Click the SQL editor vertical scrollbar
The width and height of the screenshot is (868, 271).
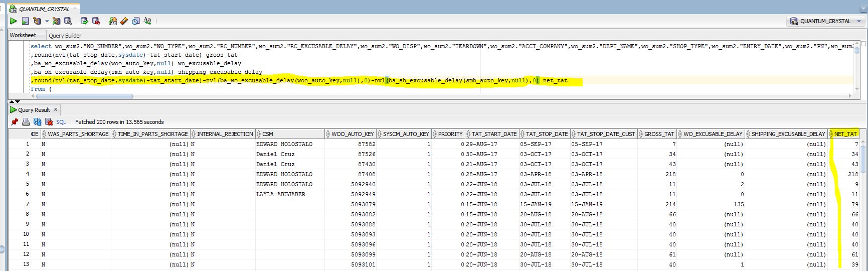(857, 68)
